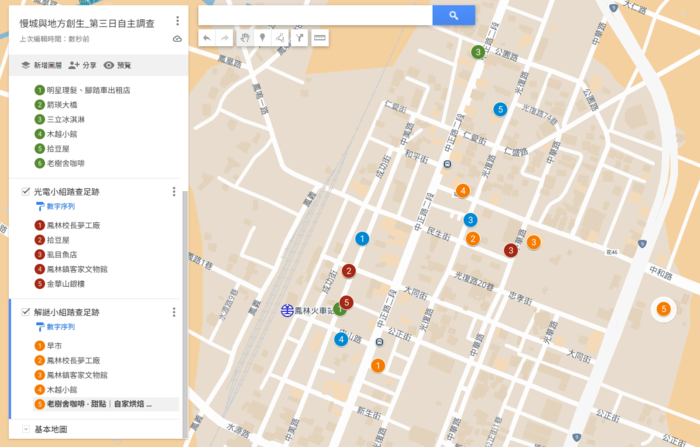
Task: Select the measure distance ruler tool
Action: [x=320, y=38]
